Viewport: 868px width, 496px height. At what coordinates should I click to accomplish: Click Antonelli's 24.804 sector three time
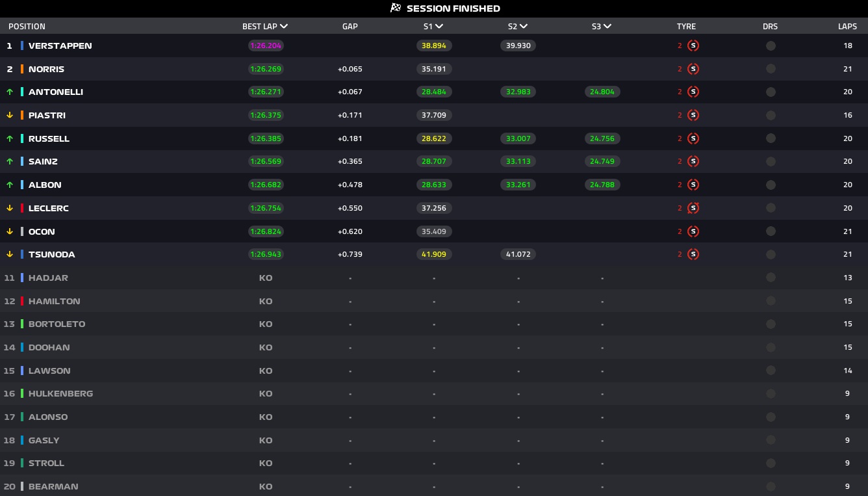[x=602, y=92]
